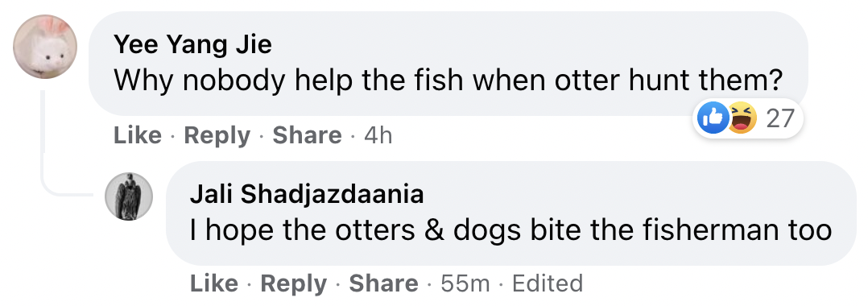The image size is (868, 306).
Task: Like Jali Shadjazdaania's reply
Action: 213,283
